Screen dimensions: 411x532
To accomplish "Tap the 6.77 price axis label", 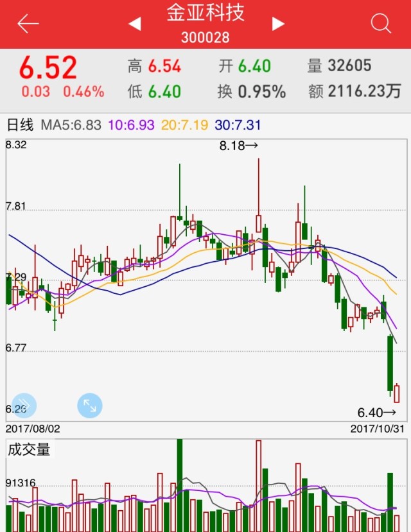I will [15, 348].
